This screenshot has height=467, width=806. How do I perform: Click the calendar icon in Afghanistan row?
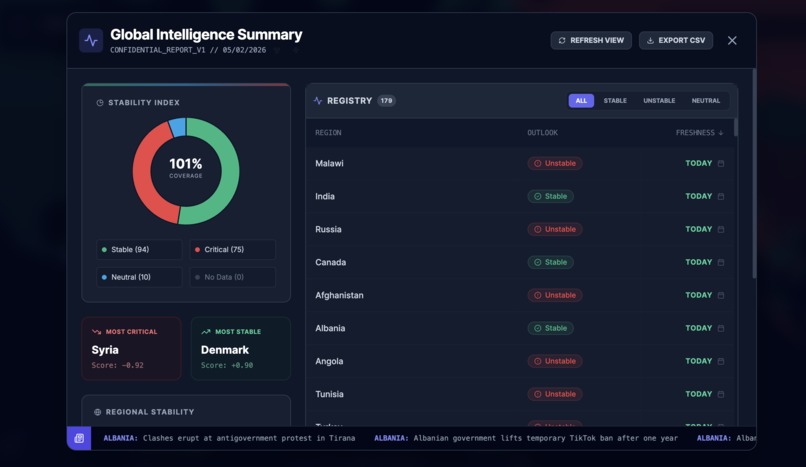pyautogui.click(x=721, y=295)
